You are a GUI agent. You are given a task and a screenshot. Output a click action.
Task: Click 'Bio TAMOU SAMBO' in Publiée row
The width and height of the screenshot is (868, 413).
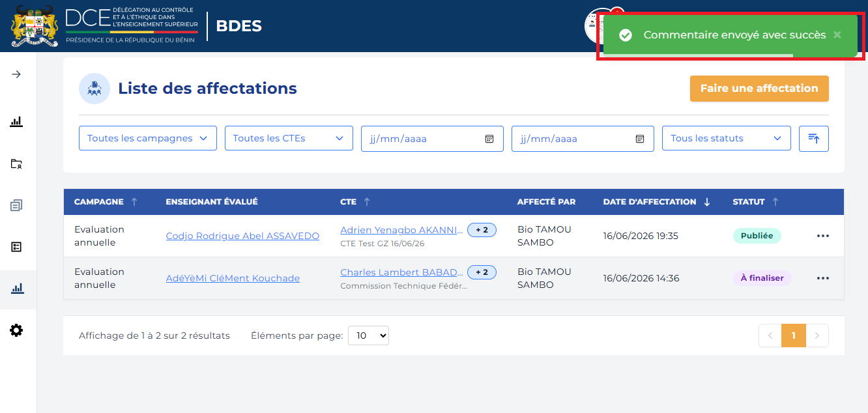544,236
